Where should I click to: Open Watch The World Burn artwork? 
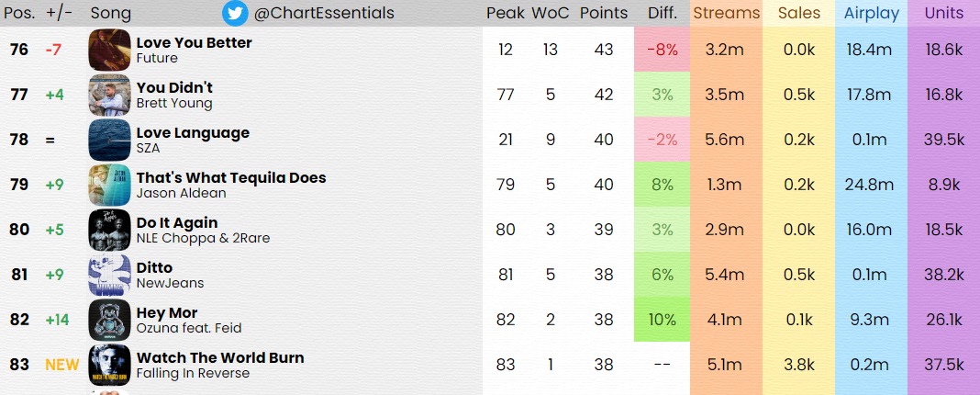(109, 366)
